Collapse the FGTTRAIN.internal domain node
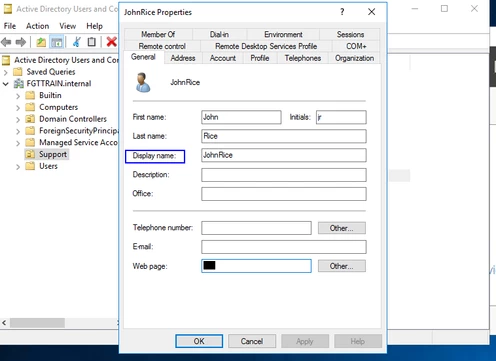The width and height of the screenshot is (496, 361). click(5, 84)
